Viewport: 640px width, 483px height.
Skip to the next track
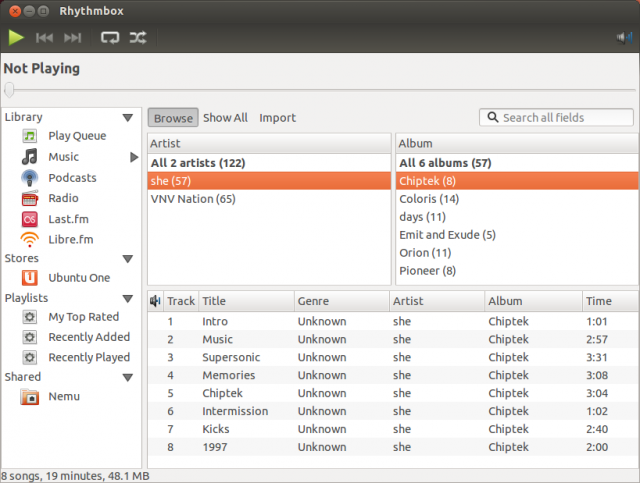(73, 38)
